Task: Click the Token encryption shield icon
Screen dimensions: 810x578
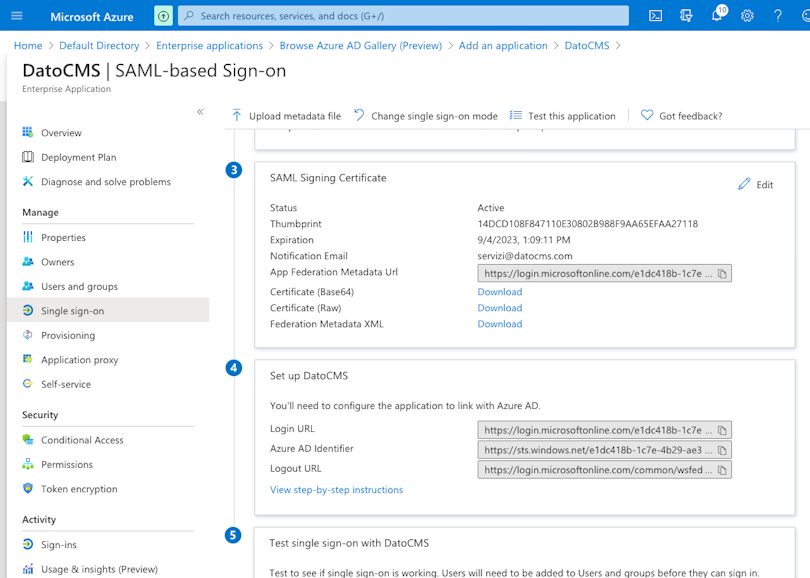Action: tap(28, 488)
